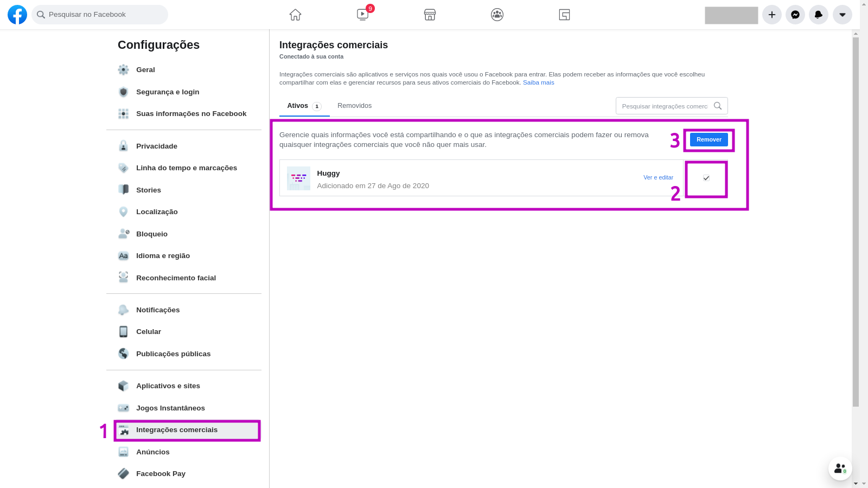Image resolution: width=868 pixels, height=488 pixels.
Task: Open the notifications bell icon
Action: click(819, 15)
